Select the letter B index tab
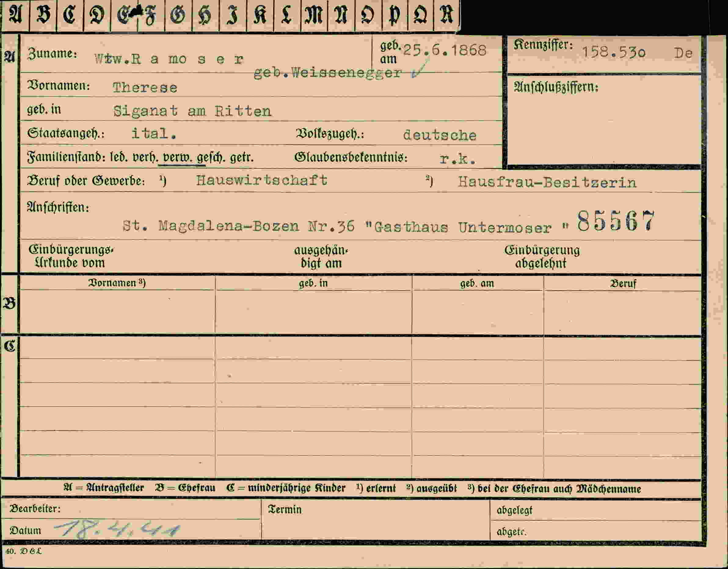This screenshot has height=569, width=728. (43, 15)
